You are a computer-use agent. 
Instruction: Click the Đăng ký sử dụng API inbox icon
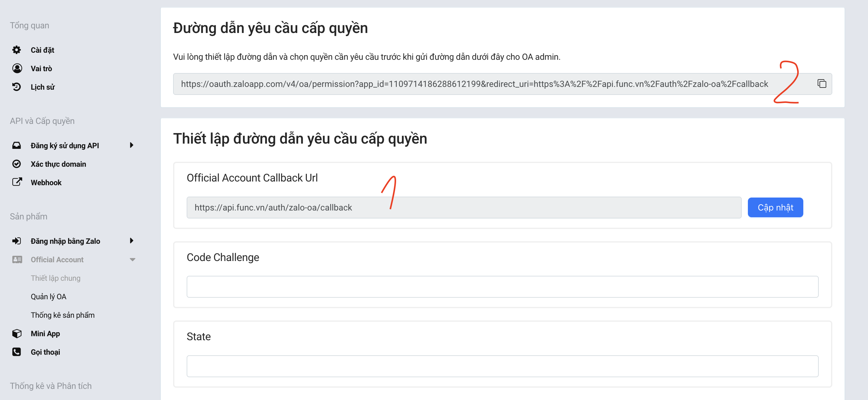click(x=17, y=145)
